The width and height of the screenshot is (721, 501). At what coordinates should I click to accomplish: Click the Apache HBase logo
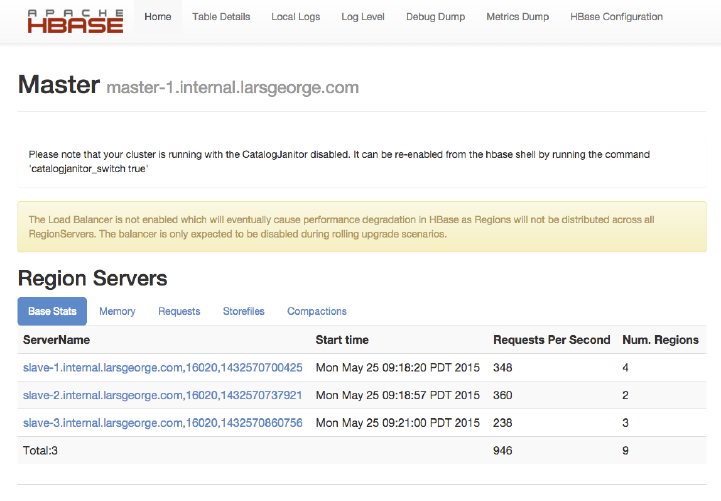(x=75, y=21)
